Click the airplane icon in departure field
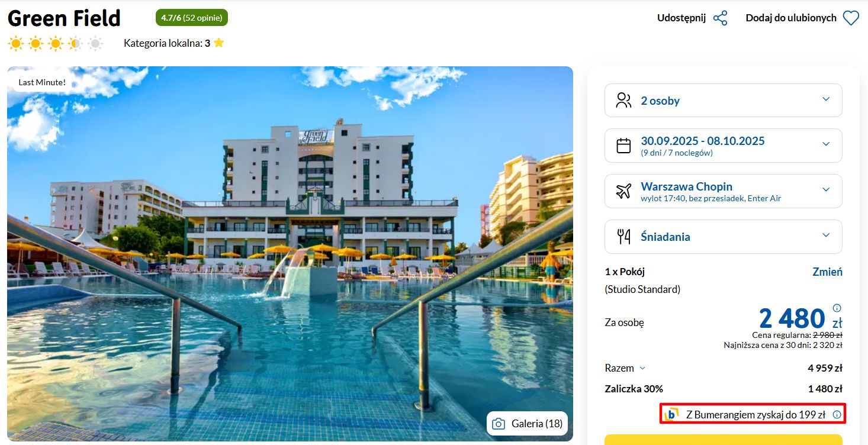Screen dimensions: 868x445 (x=623, y=191)
